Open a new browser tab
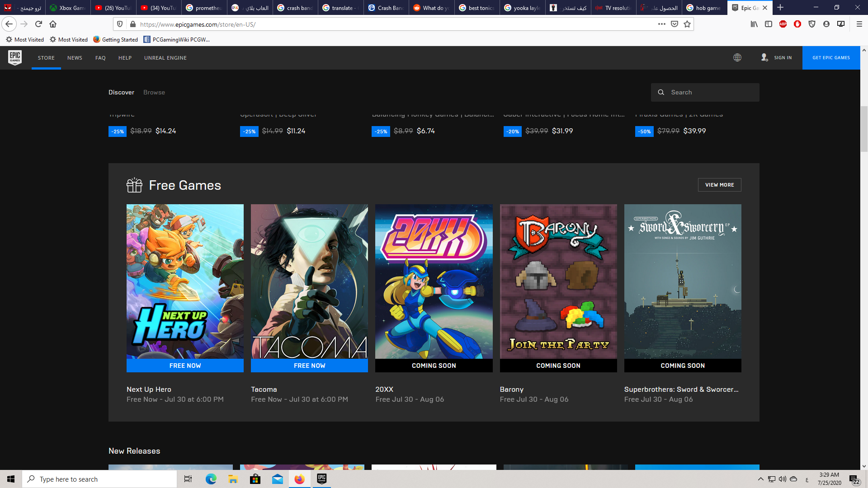Screen dimensions: 868x488 tap(780, 8)
